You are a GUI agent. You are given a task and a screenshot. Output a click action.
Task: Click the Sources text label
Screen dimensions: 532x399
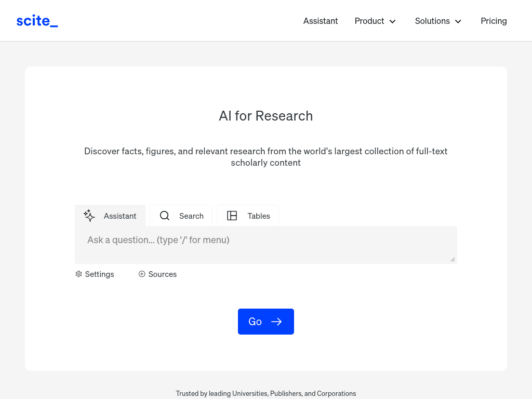tap(163, 274)
